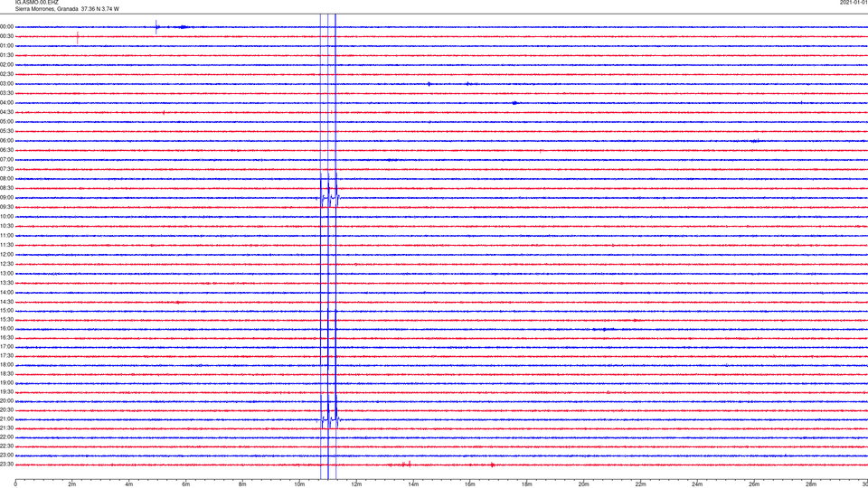Select the 08:00 trace time label
The height and width of the screenshot is (488, 868).
(6, 179)
